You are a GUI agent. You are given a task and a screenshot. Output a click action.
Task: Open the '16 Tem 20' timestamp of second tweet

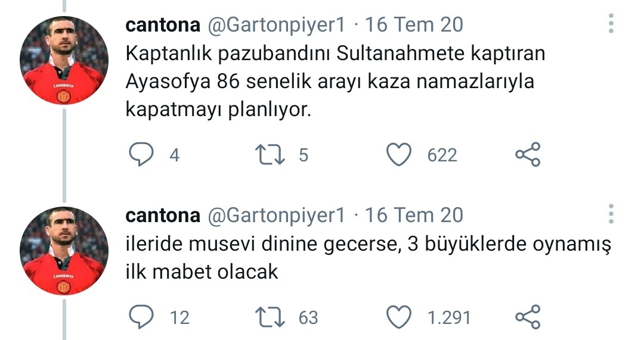click(x=414, y=215)
